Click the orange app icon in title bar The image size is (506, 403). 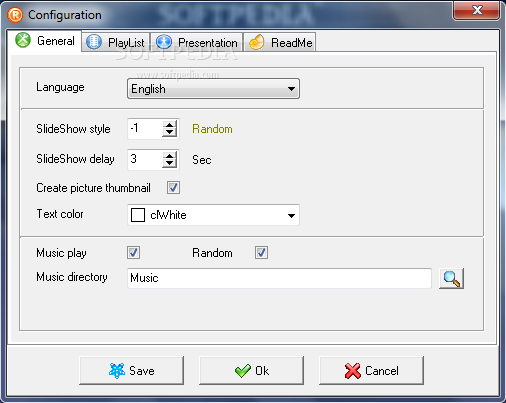point(15,15)
